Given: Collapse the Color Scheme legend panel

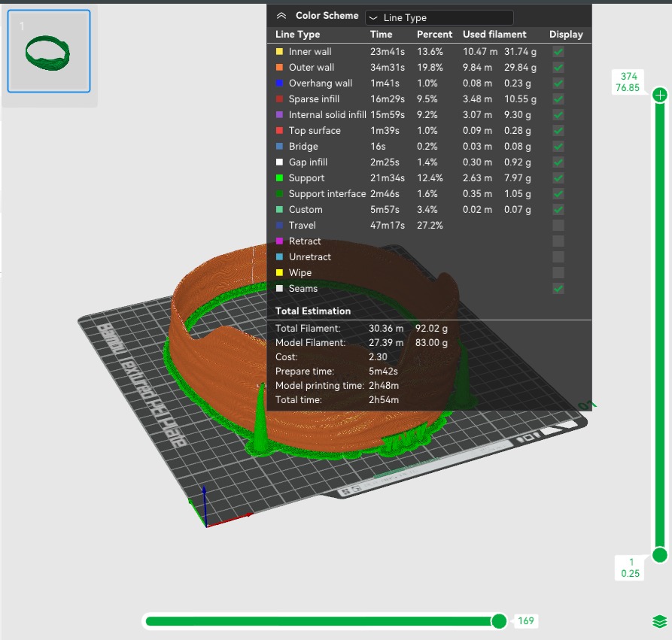Looking at the screenshot, I should click(281, 16).
